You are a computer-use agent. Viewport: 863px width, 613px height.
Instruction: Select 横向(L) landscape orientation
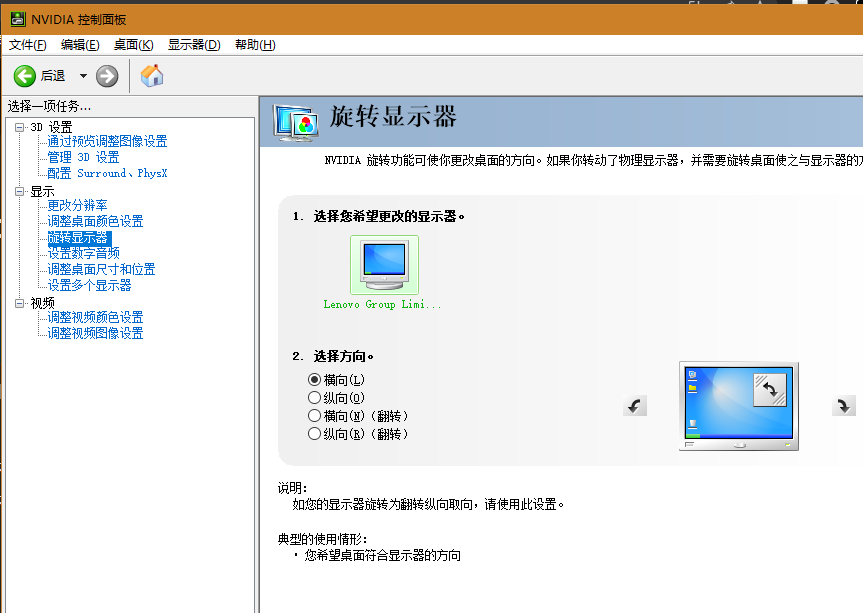point(315,380)
